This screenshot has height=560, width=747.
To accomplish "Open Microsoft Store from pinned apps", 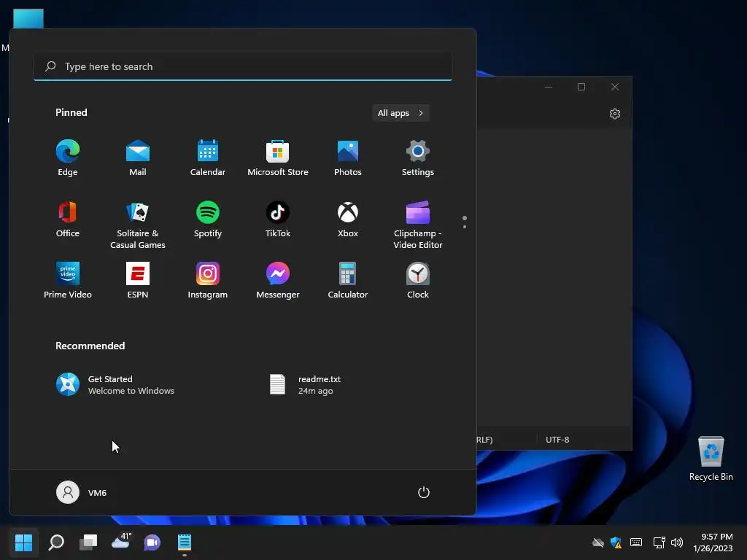I will point(278,158).
